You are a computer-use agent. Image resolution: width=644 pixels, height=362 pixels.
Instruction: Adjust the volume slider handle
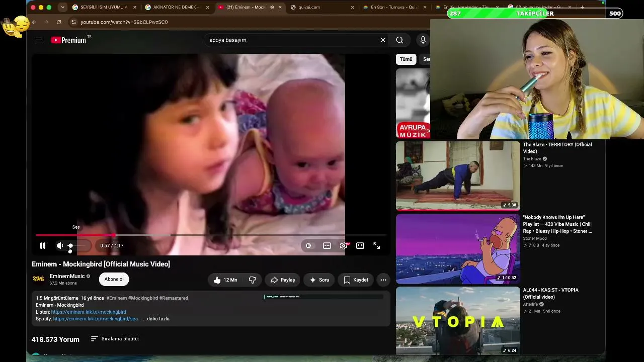click(70, 246)
